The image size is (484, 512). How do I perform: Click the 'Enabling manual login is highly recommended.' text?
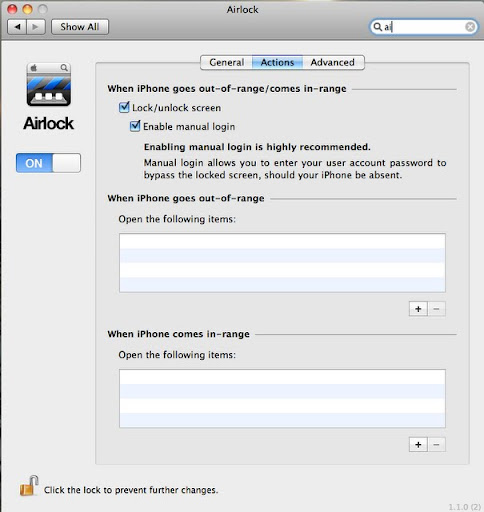257,147
